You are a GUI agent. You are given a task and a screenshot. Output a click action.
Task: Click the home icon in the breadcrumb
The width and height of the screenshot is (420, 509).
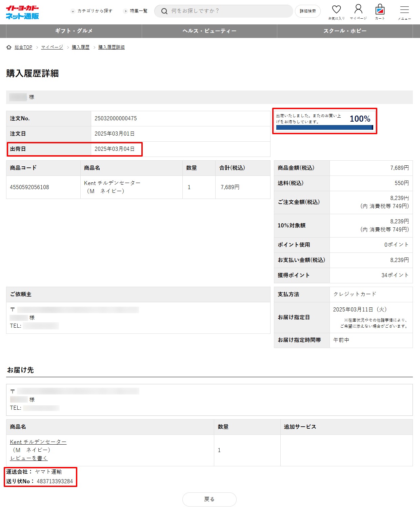[x=9, y=47]
